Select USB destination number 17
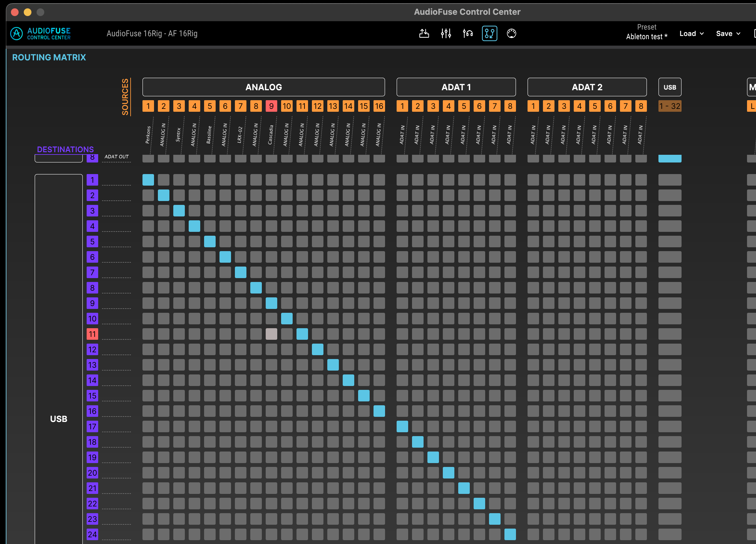756x544 pixels. pyautogui.click(x=92, y=426)
